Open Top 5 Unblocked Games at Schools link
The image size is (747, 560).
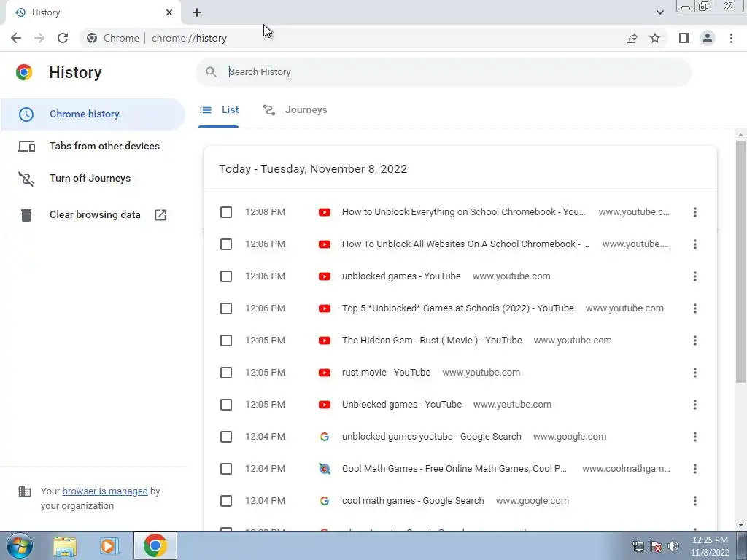pyautogui.click(x=458, y=308)
